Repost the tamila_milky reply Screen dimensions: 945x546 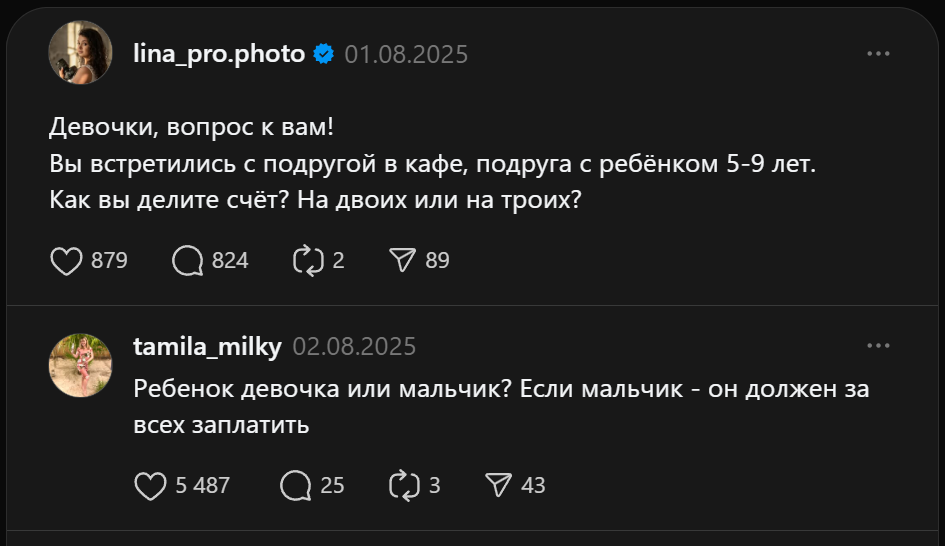click(x=402, y=486)
